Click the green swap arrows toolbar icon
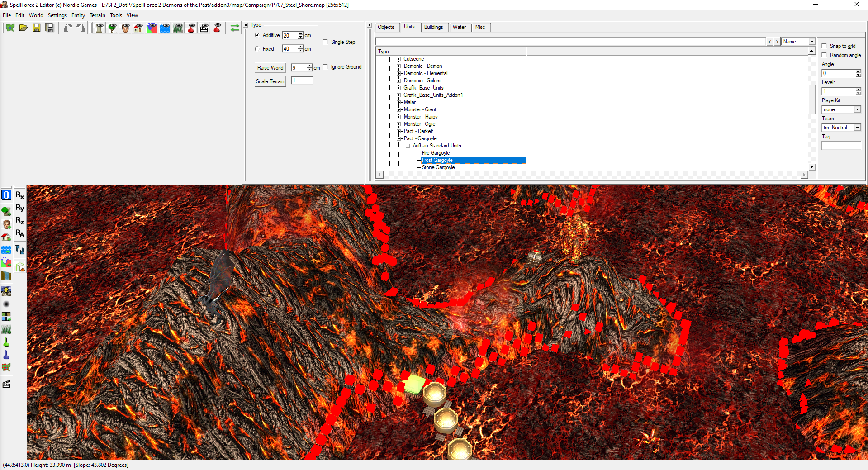 click(x=235, y=28)
